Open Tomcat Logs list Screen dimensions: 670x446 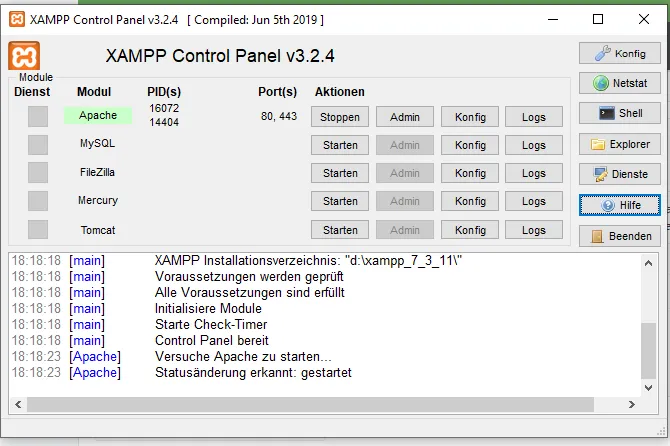click(534, 230)
